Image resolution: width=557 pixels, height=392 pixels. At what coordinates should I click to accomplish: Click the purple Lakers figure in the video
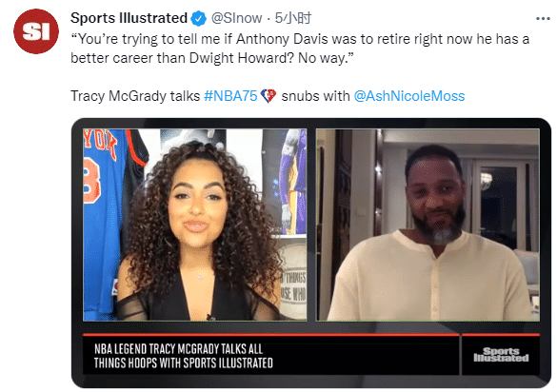tap(293, 182)
